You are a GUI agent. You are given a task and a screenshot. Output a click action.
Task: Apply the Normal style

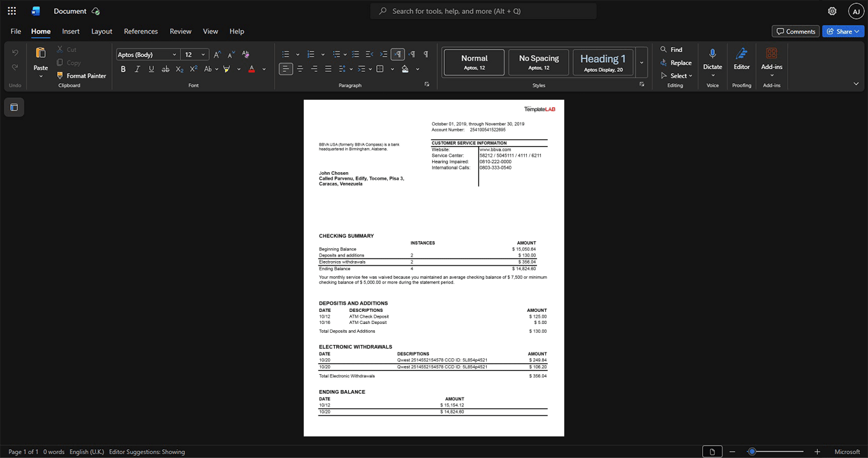[474, 62]
